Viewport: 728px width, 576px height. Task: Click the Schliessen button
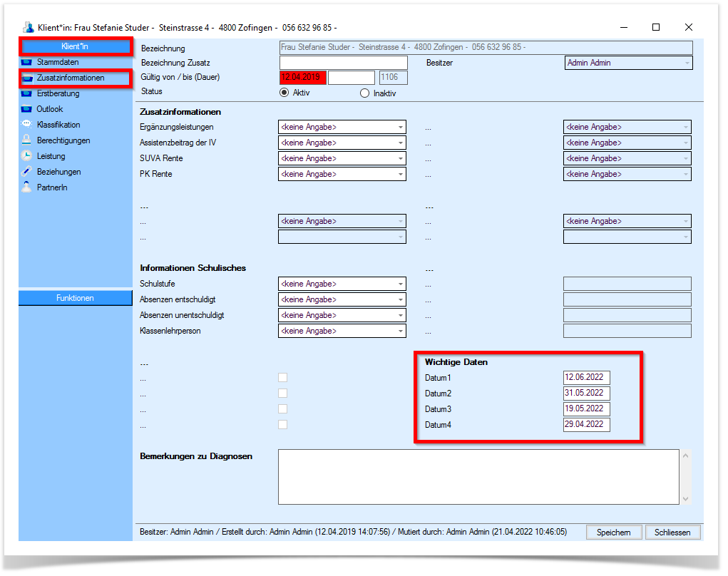coord(673,533)
